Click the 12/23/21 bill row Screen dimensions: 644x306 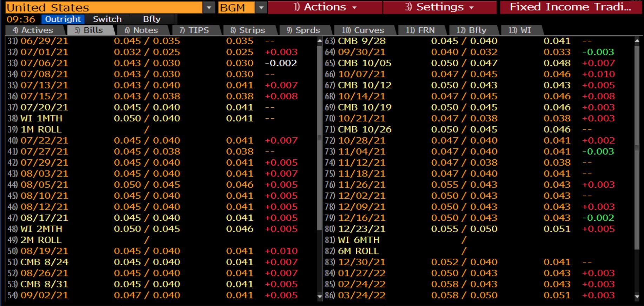361,229
